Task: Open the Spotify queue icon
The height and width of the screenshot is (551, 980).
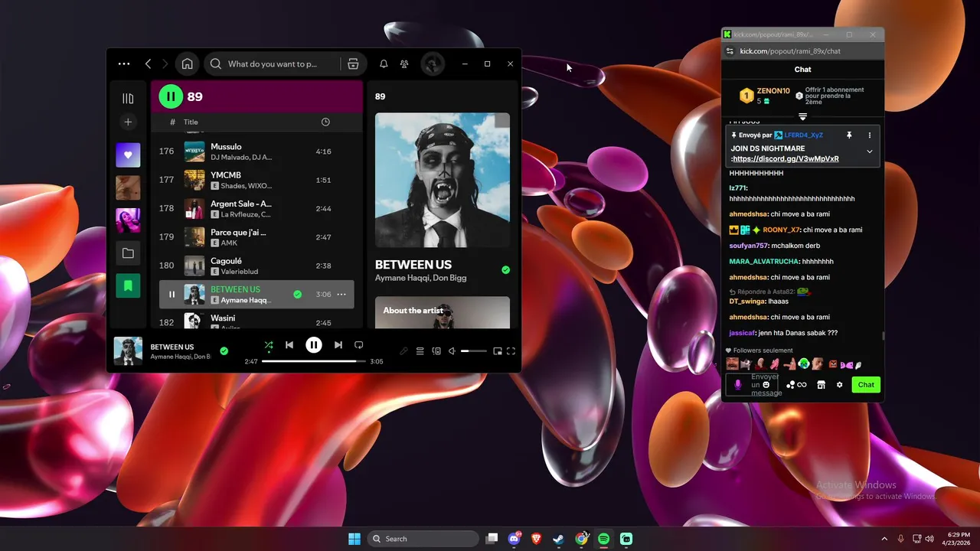Action: point(420,351)
